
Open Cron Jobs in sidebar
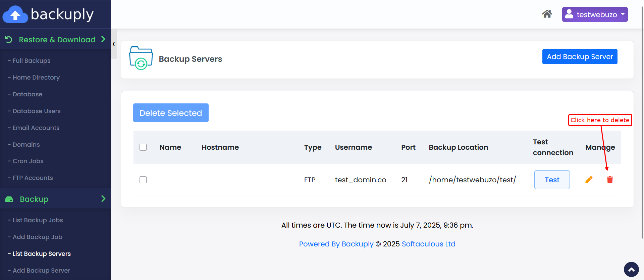pos(28,161)
